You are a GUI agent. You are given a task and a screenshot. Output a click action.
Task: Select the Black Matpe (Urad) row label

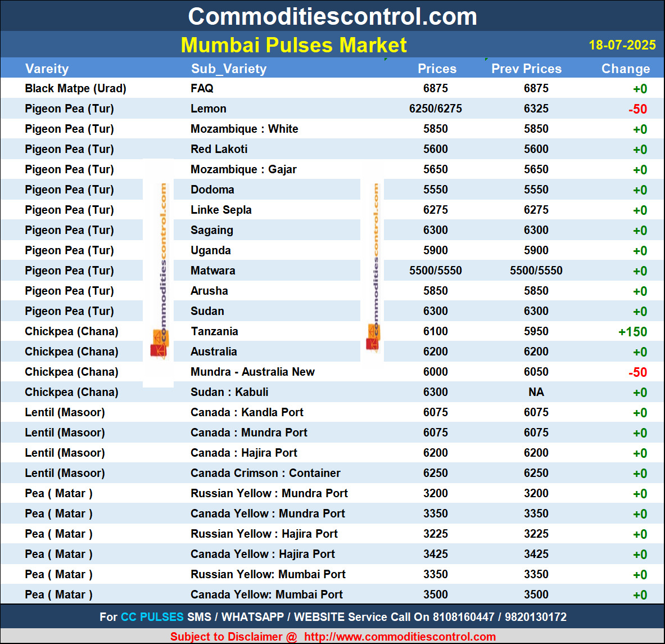(x=75, y=88)
